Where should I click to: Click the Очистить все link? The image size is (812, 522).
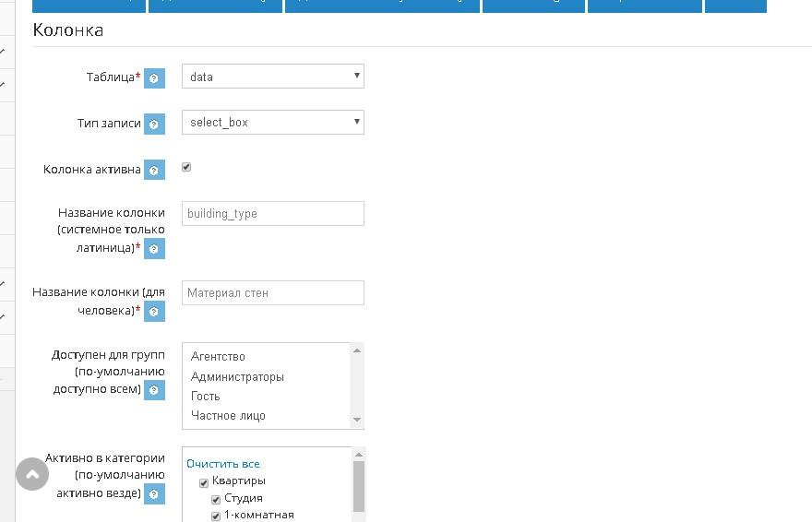223,464
